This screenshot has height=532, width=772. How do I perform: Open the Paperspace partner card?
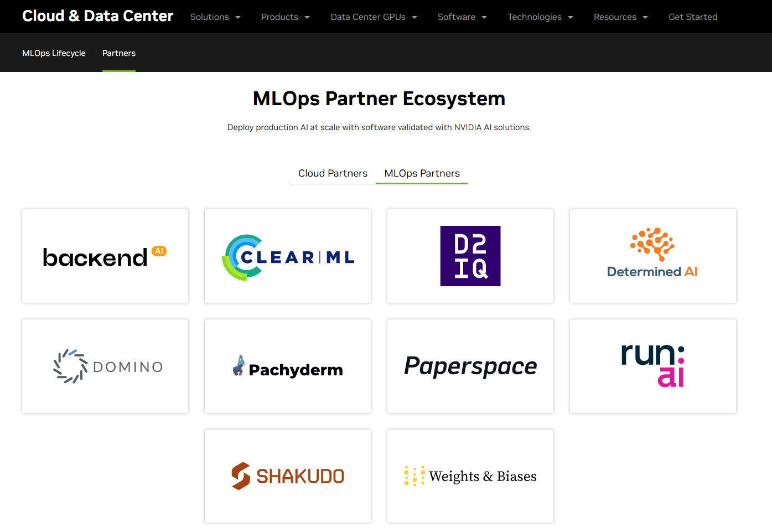click(x=470, y=366)
